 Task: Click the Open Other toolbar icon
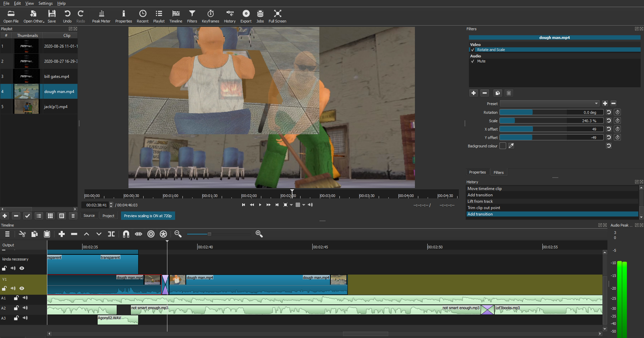pyautogui.click(x=34, y=16)
